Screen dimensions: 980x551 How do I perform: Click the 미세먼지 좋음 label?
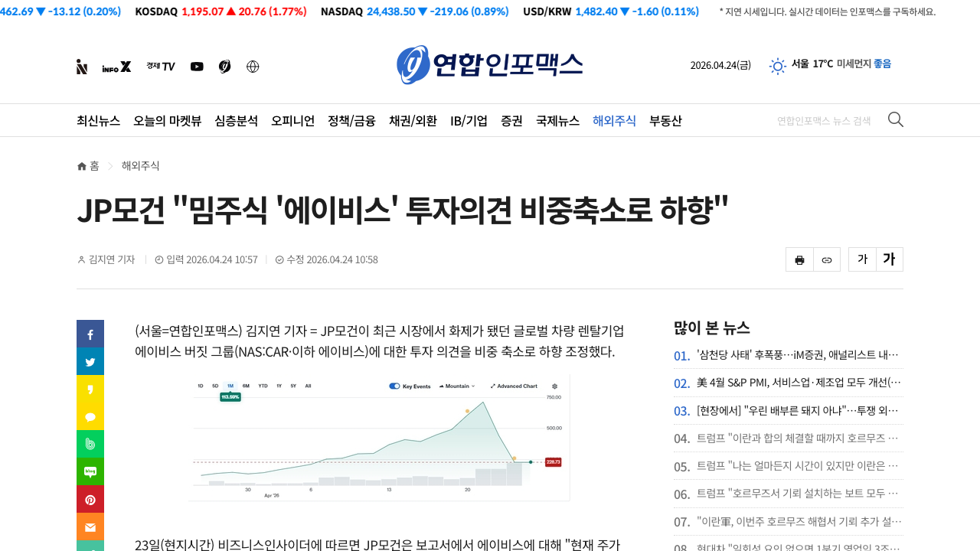(864, 64)
